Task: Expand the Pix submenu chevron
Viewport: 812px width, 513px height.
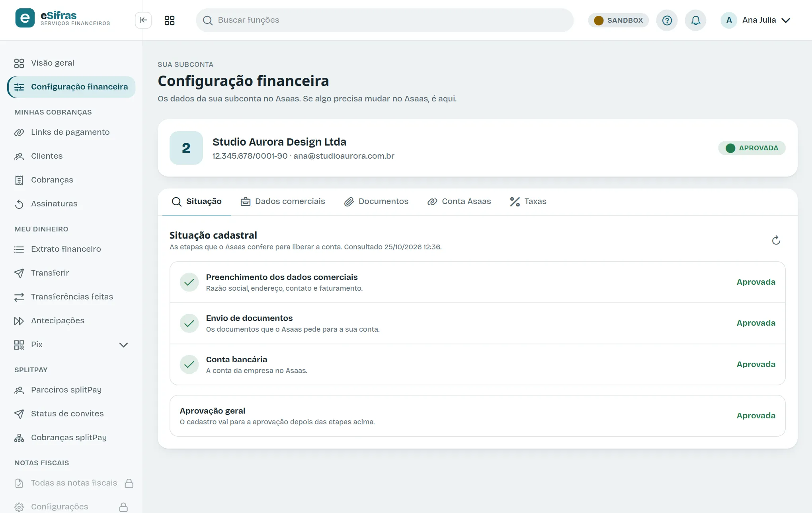Action: (x=123, y=345)
